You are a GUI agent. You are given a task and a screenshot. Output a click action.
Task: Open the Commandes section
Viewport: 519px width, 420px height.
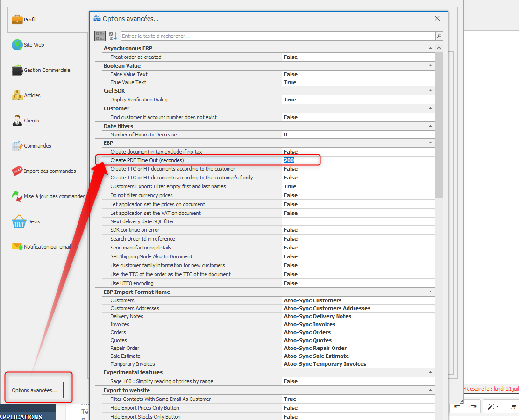[x=31, y=146]
